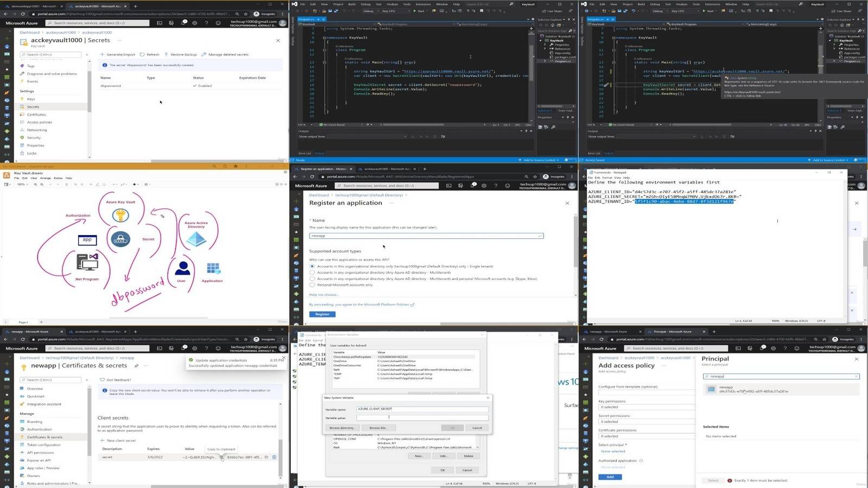Click the Azure Active Directory shape in draw.io
This screenshot has width=868, height=488.
click(196, 238)
